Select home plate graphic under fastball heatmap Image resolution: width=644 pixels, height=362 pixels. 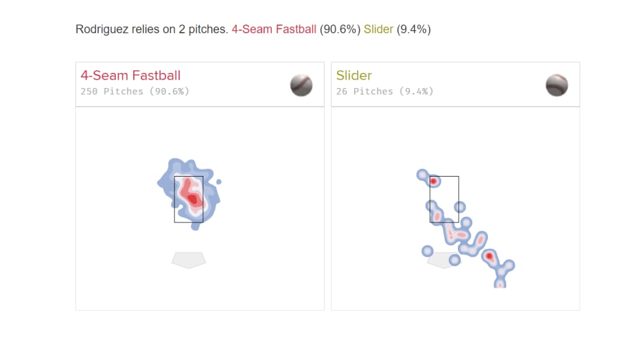point(189,260)
